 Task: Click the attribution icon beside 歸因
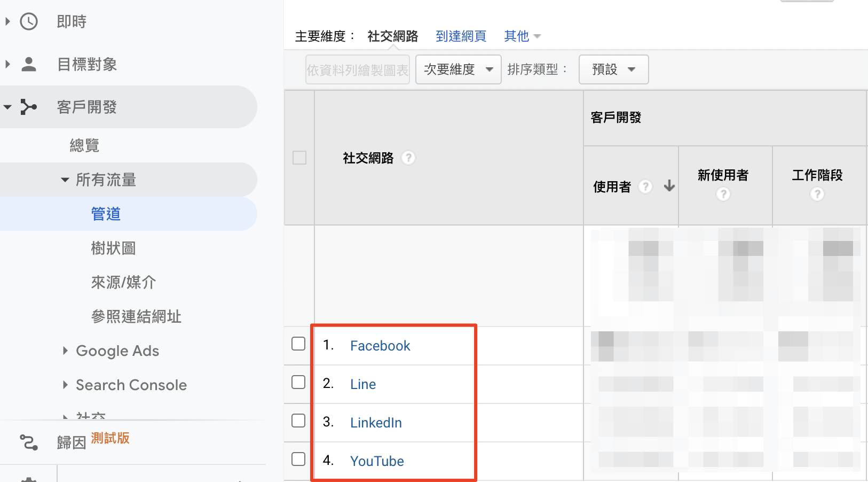point(29,442)
